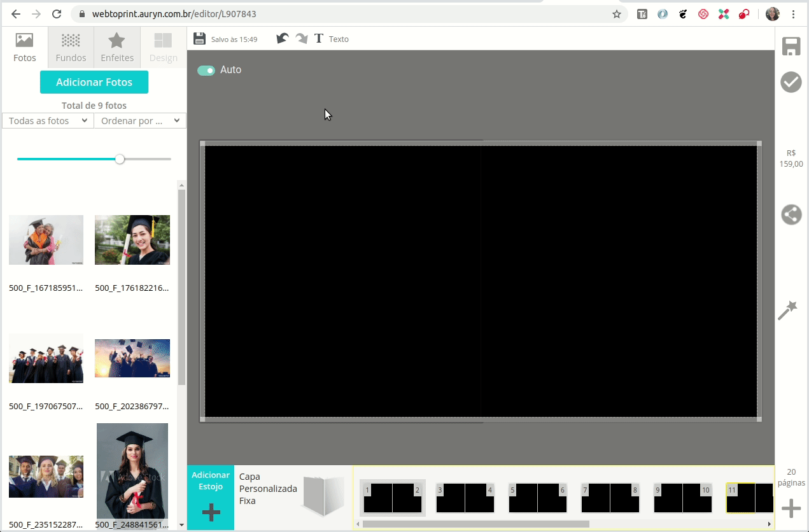809x532 pixels.
Task: Click the page strip scroll right arrow
Action: (770, 524)
